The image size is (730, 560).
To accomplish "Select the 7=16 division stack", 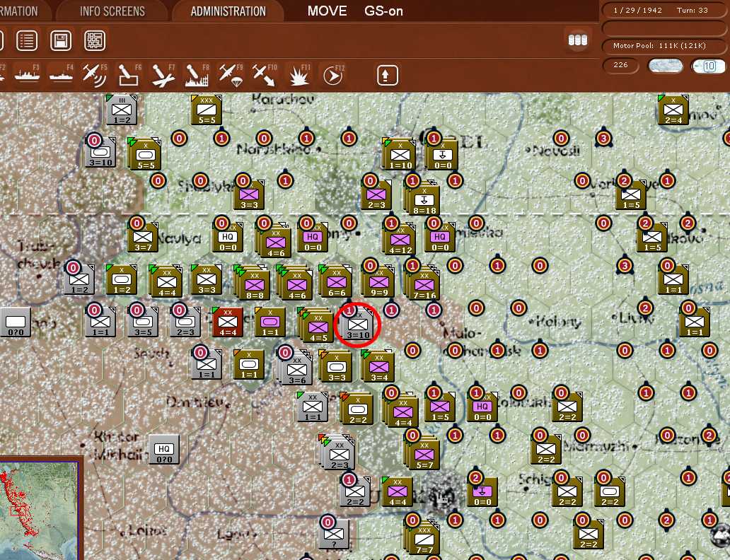I will click(x=424, y=283).
